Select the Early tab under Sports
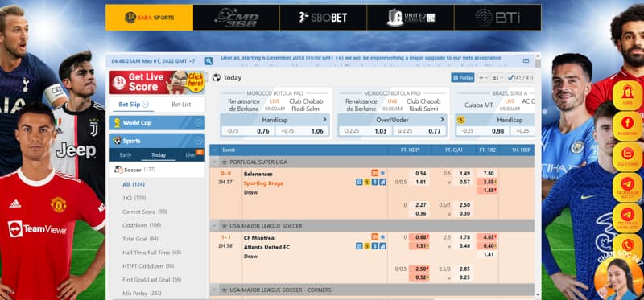The width and height of the screenshot is (644, 300). (126, 155)
